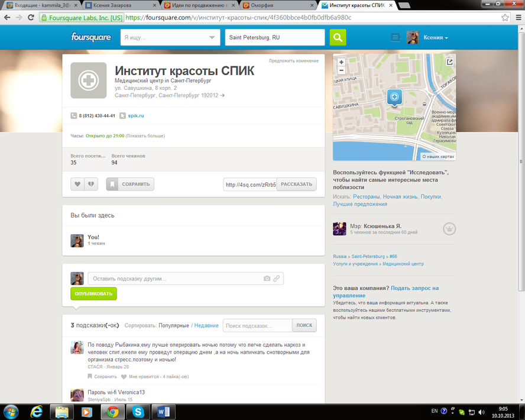The width and height of the screenshot is (525, 420).
Task: Open the Ксения account dropdown
Action: 436,37
